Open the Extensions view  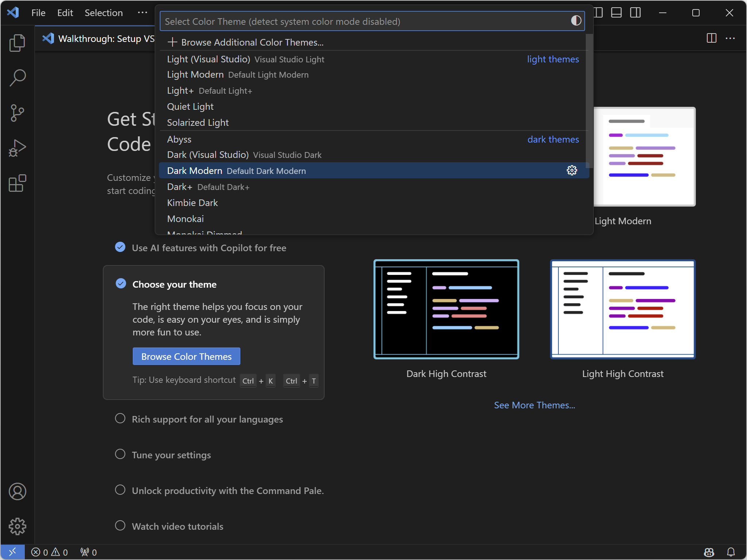pos(17,183)
